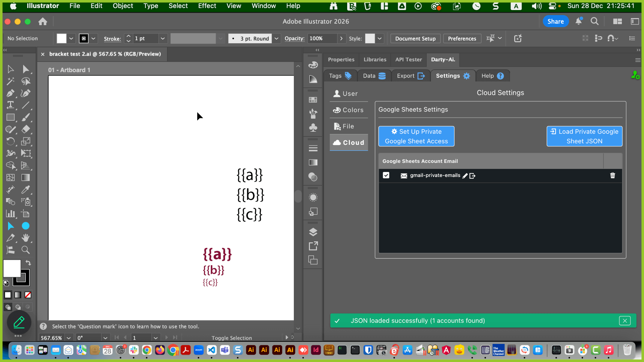Select the Pen tool
Screen dimensions: 644x362
[10, 93]
